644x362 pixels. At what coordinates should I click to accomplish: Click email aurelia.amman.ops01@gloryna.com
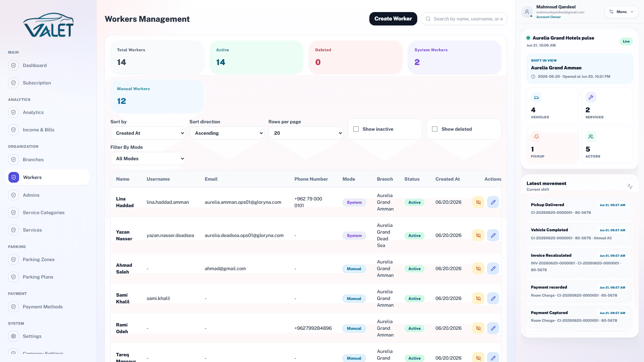click(243, 202)
